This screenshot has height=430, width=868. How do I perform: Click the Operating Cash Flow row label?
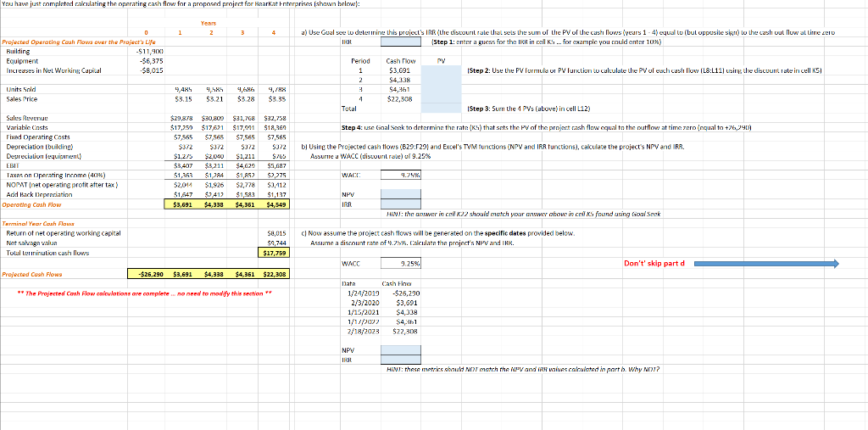tap(31, 204)
